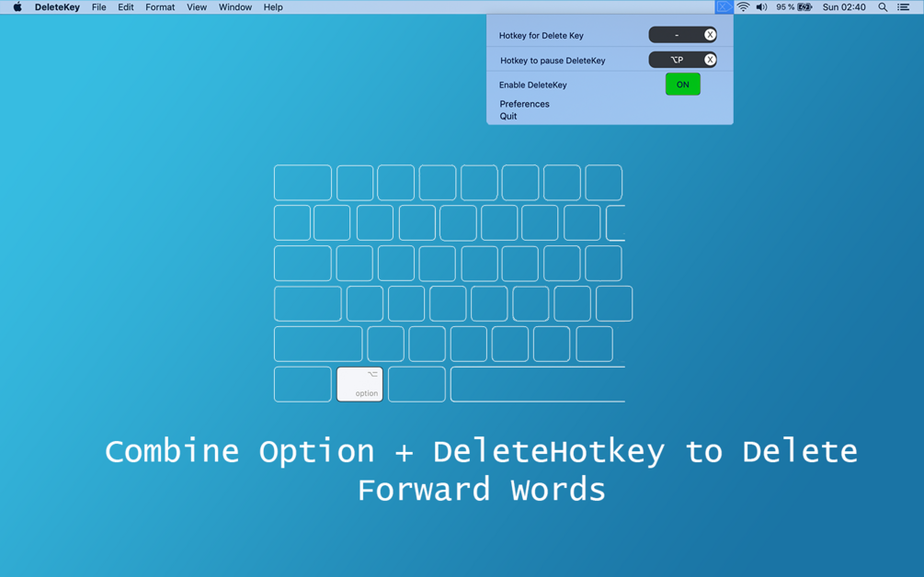Image resolution: width=924 pixels, height=577 pixels.
Task: Toggle the Enable DeleteKey ON switch
Action: tap(683, 85)
